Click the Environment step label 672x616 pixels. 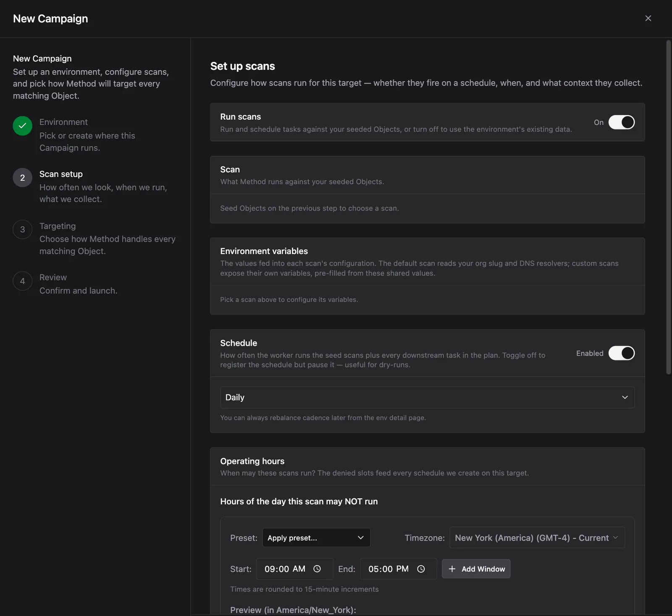(63, 122)
